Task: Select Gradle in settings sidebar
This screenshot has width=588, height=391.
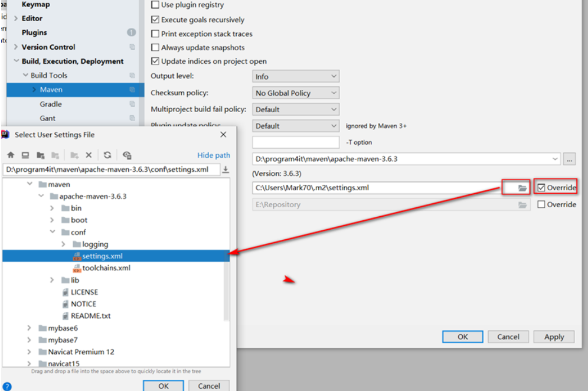Action: click(51, 104)
